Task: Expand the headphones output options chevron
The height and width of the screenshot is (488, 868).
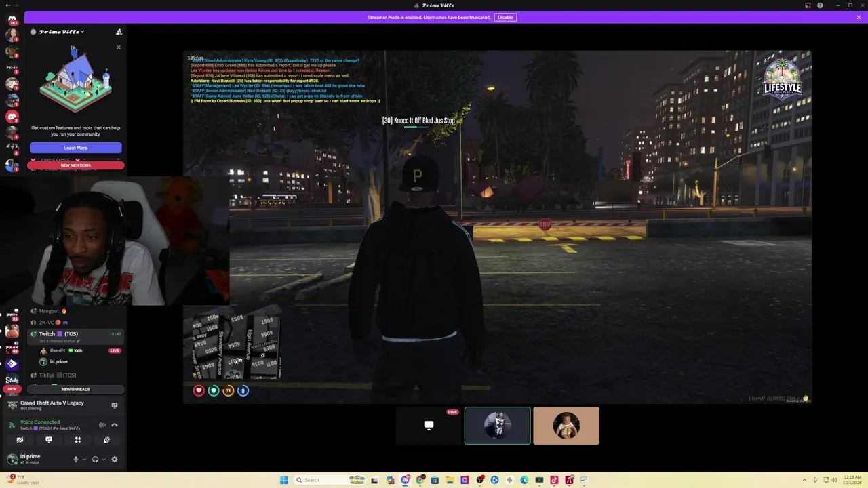Action: 104,459
